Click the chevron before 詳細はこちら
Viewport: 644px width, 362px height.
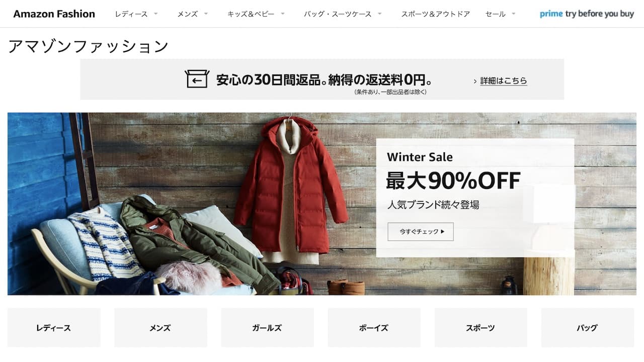coord(475,81)
